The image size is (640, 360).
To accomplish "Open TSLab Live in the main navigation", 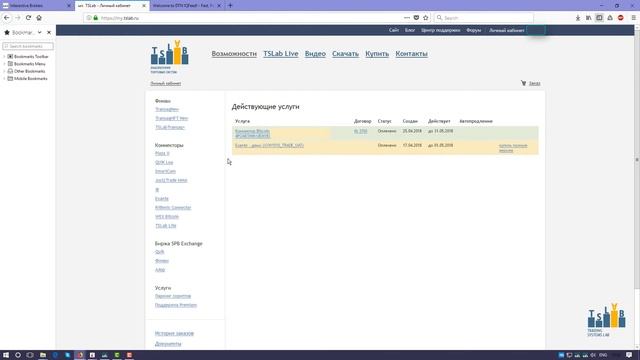I will pyautogui.click(x=281, y=54).
